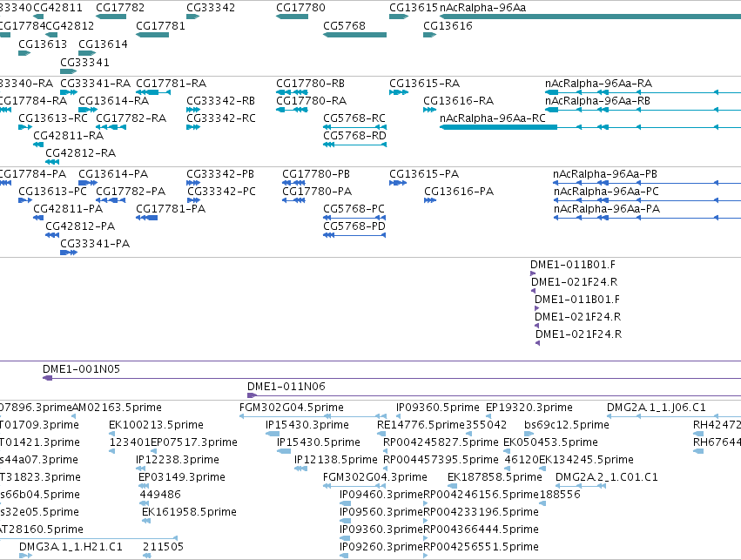Click EK187858.5prime EST

[495, 477]
